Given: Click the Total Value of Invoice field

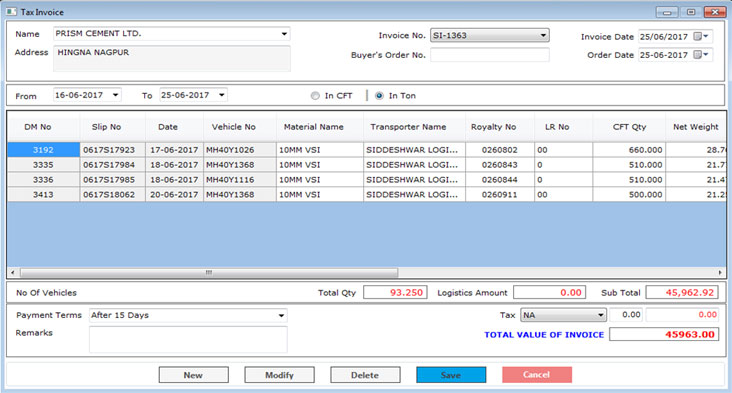Looking at the screenshot, I should tap(664, 334).
